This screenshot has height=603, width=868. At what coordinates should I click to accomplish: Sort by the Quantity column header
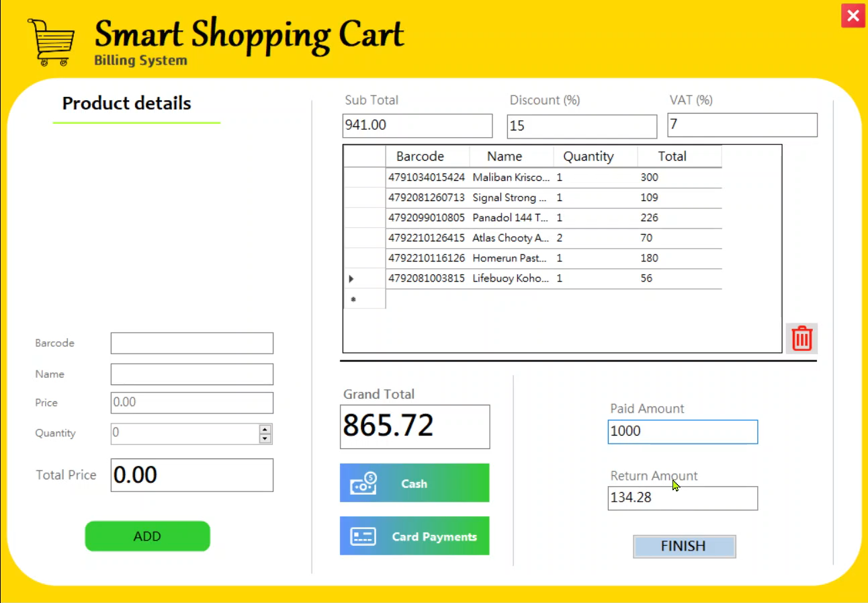tap(588, 156)
